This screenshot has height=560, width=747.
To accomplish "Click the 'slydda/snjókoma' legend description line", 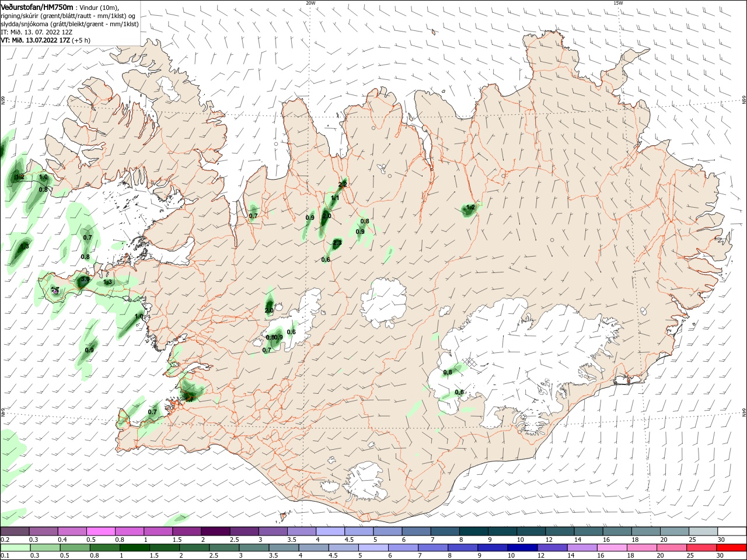I will [x=69, y=24].
